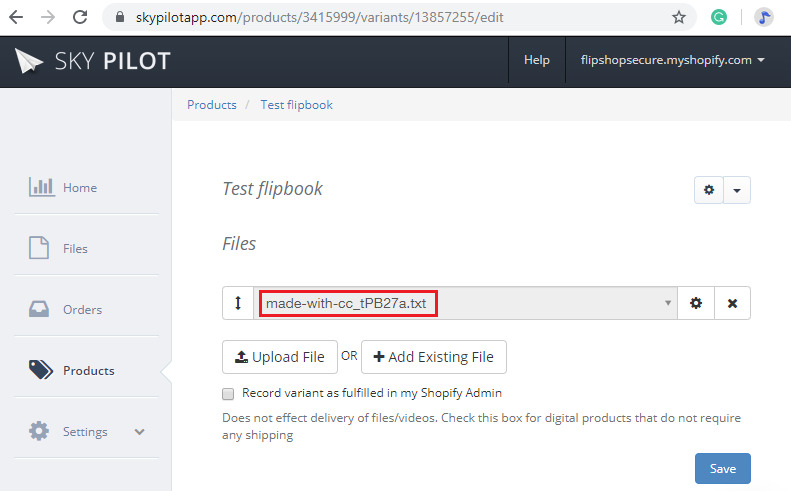Expand the caret next to product gear button
The image size is (791, 491).
738,190
